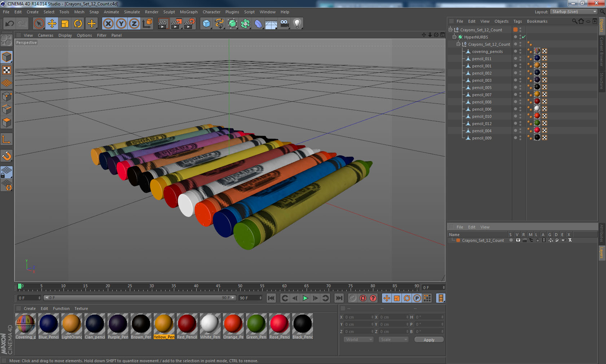Toggle the Z axis lock
Viewport: 606px width, 364px height.
(134, 24)
